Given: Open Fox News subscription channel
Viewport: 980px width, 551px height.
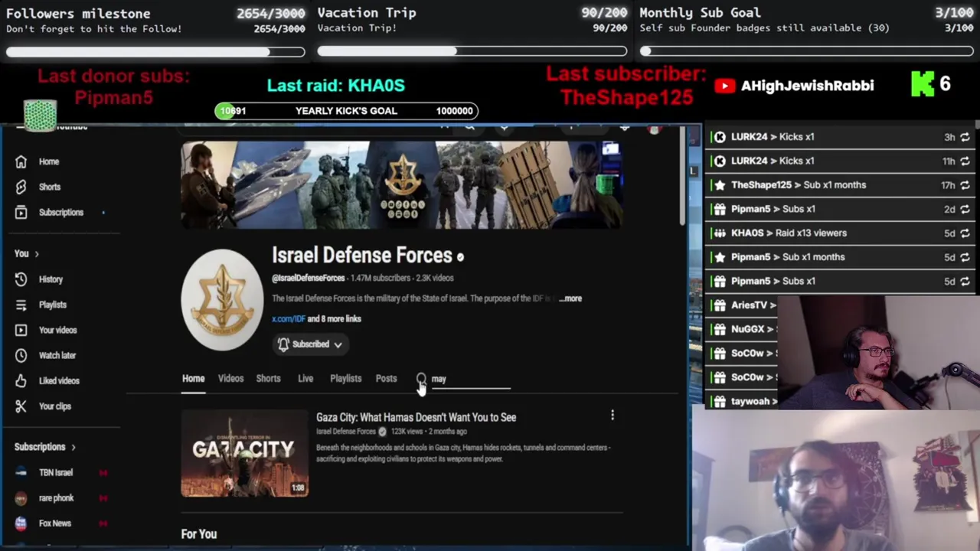Looking at the screenshot, I should [54, 523].
